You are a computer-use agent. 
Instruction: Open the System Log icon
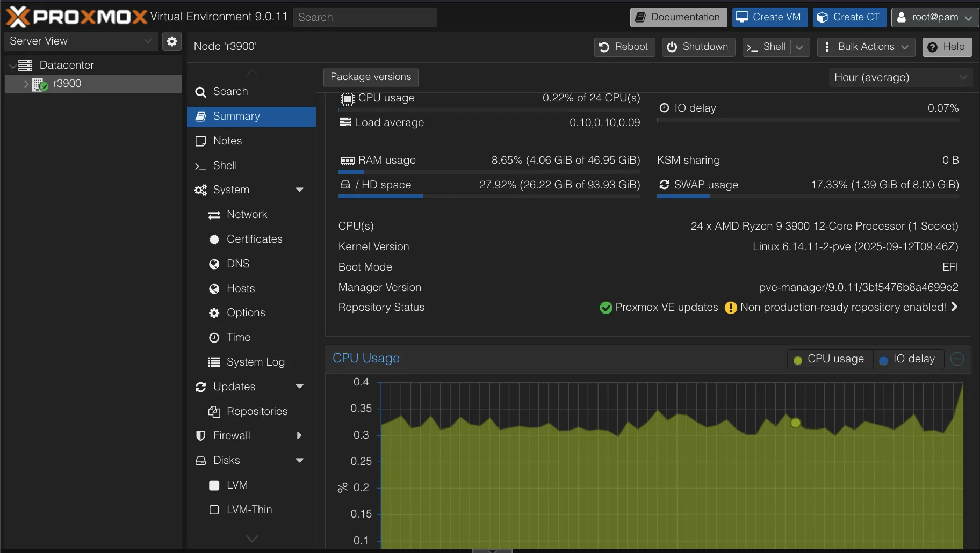click(214, 362)
